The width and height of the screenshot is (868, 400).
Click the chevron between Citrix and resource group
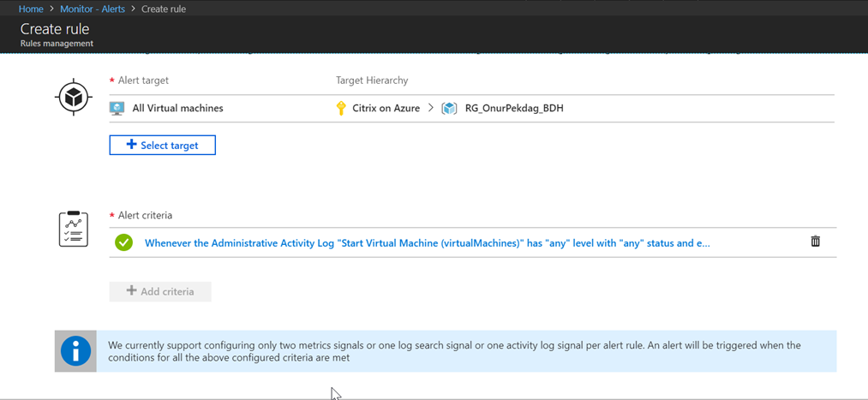(430, 109)
